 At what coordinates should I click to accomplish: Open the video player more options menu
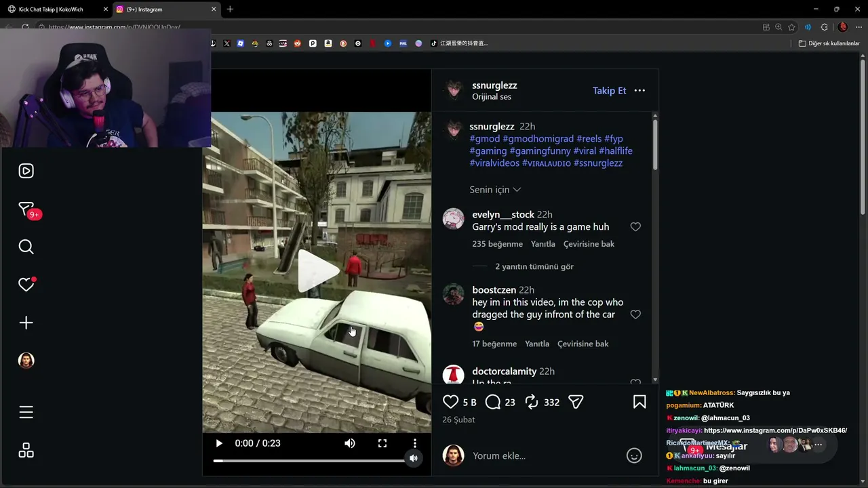pos(415,443)
